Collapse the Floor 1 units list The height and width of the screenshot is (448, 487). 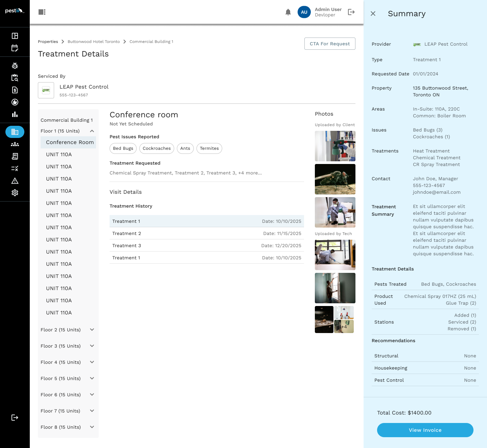coord(92,131)
